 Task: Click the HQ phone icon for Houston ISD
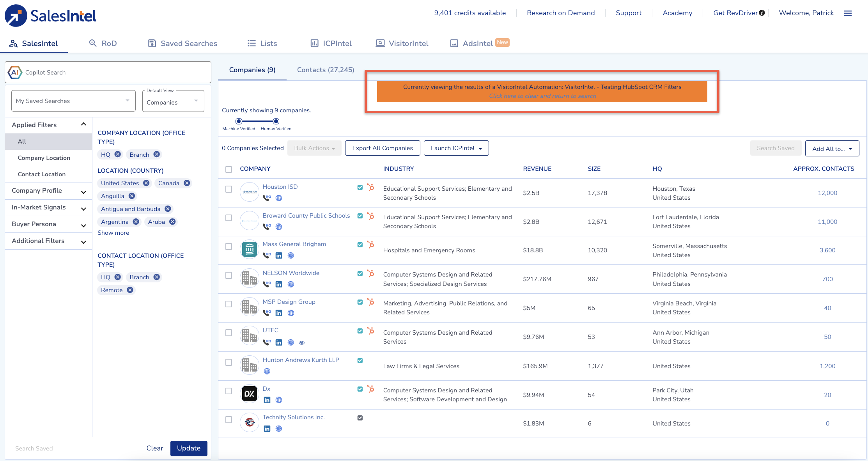267,198
